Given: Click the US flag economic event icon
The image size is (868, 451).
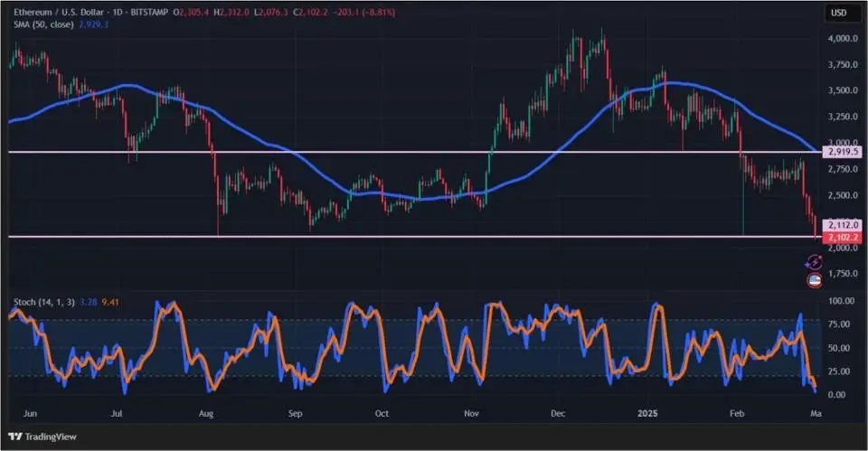Looking at the screenshot, I should pos(812,280).
